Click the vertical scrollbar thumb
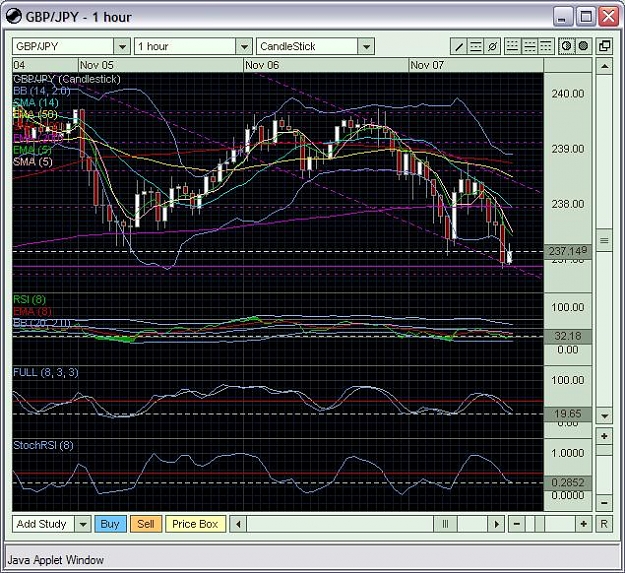 click(604, 240)
